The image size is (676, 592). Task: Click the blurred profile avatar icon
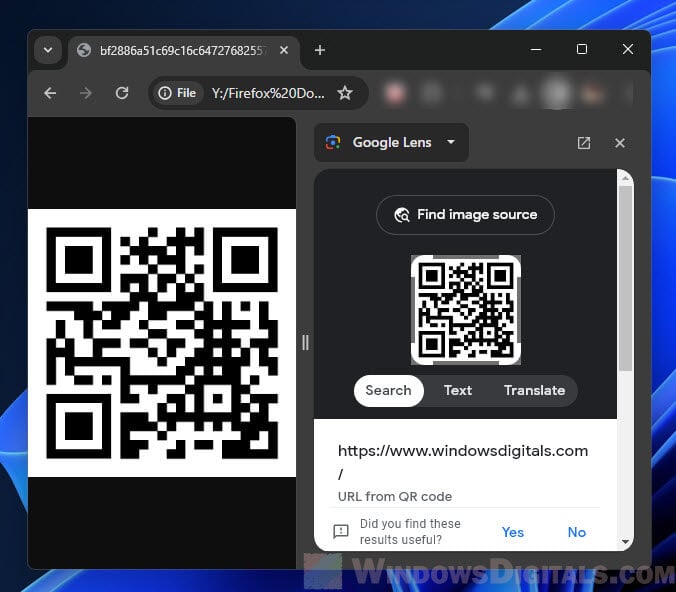click(557, 93)
